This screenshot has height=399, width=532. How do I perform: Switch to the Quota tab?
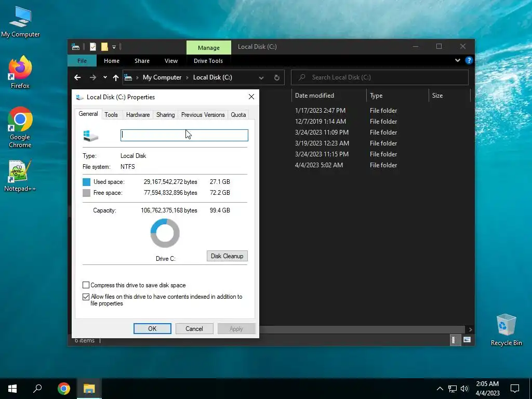(238, 115)
